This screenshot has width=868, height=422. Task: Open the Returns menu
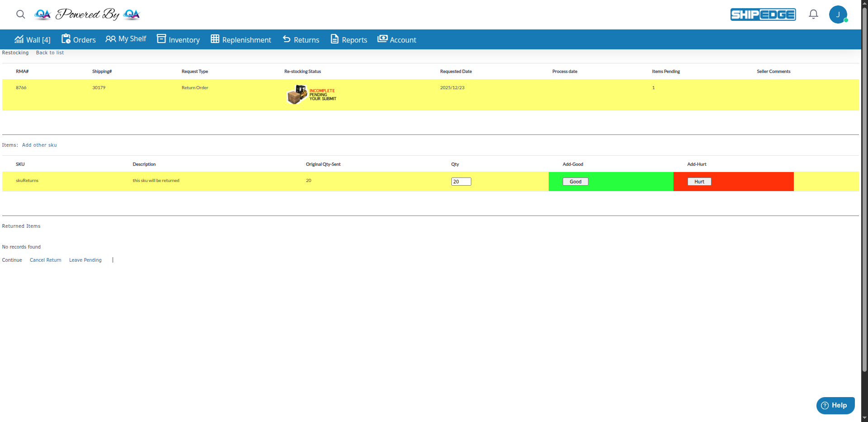coord(301,40)
